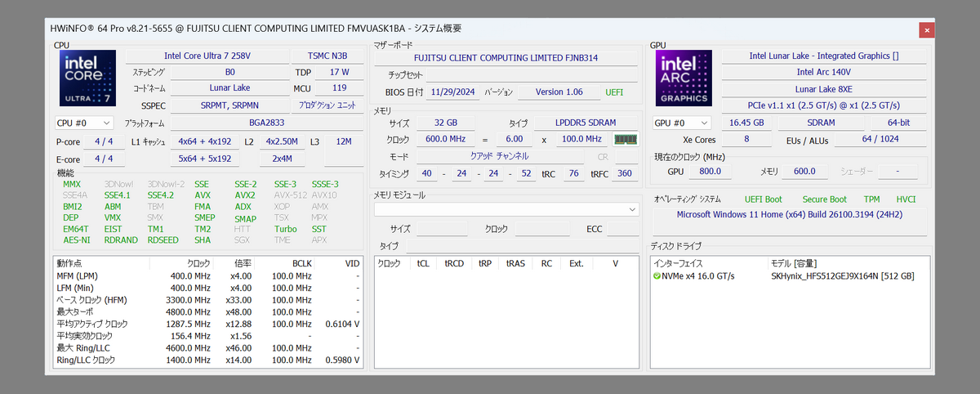Click the green memory module icon
This screenshot has height=394, width=980.
click(x=625, y=139)
